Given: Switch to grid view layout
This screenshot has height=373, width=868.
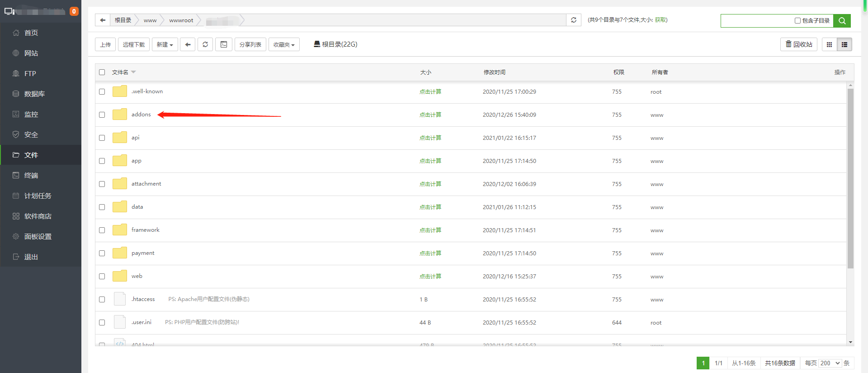Looking at the screenshot, I should click(829, 44).
